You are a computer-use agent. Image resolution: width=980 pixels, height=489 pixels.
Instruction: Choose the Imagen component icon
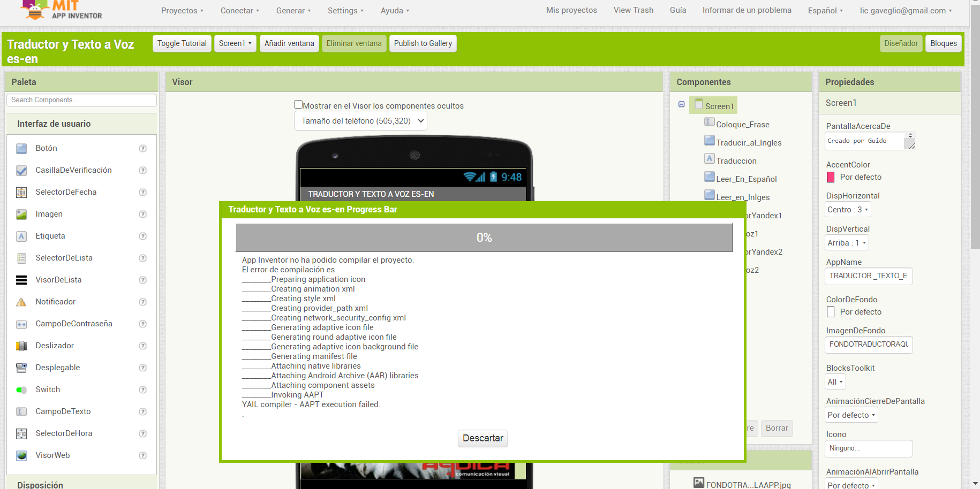point(21,215)
